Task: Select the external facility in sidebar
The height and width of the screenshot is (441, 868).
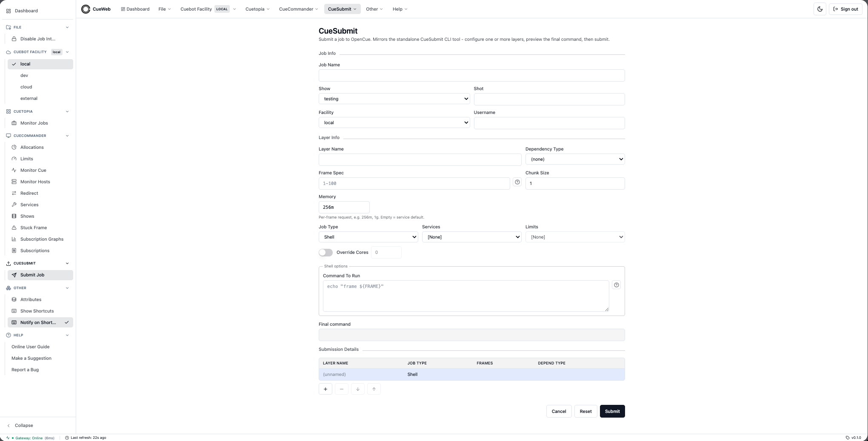Action: (40, 98)
